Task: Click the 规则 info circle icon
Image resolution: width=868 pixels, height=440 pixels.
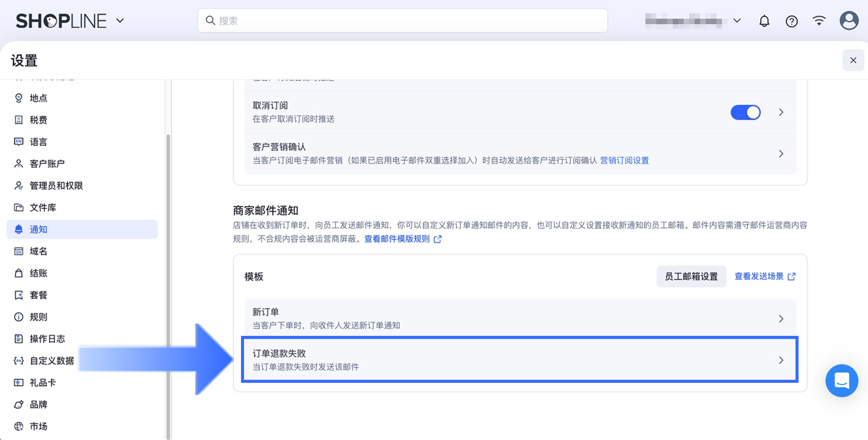Action: pos(19,317)
